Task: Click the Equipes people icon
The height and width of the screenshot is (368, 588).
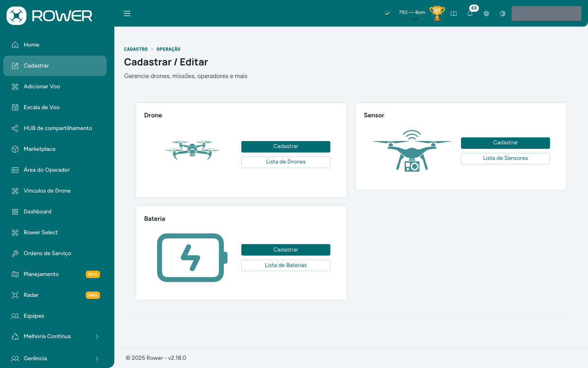Action: 15,316
